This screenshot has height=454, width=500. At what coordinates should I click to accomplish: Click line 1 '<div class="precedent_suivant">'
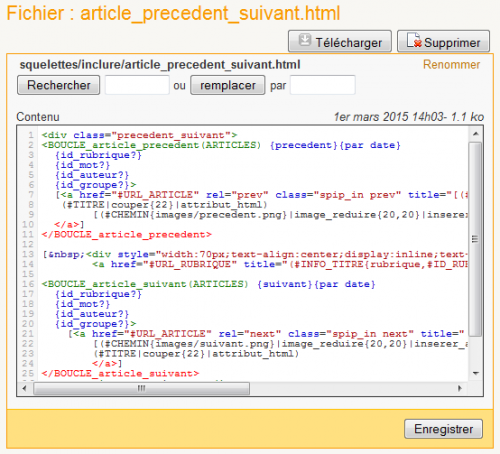139,135
